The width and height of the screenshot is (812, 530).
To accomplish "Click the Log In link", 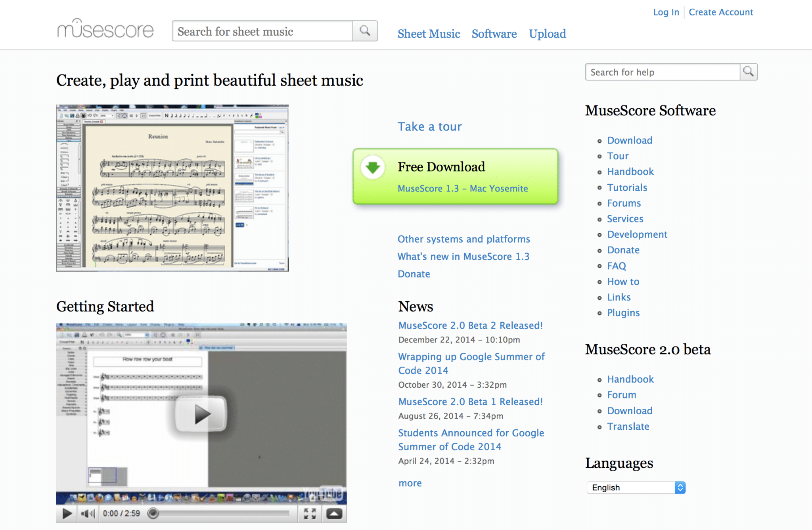I will pos(666,12).
